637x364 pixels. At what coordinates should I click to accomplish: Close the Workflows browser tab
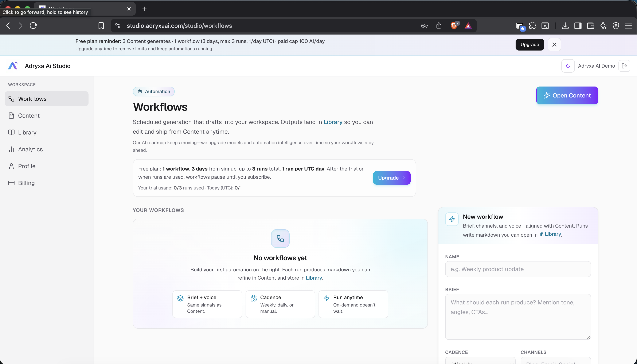[129, 9]
